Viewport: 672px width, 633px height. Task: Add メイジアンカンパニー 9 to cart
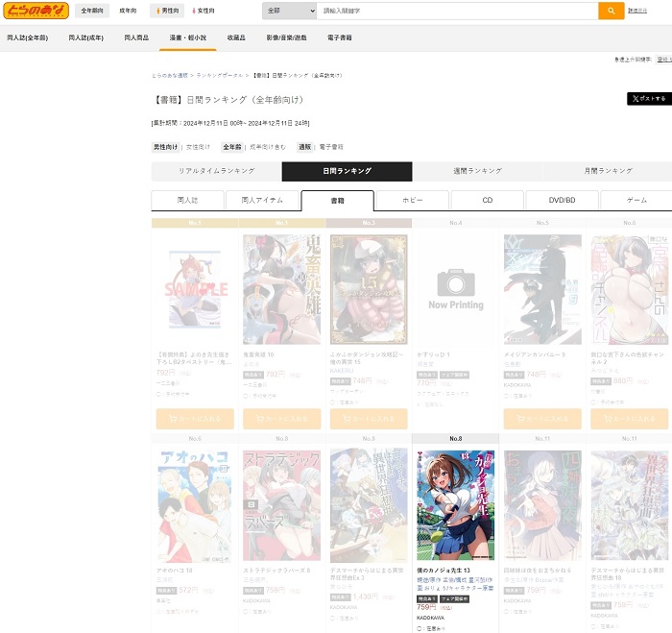click(x=542, y=419)
